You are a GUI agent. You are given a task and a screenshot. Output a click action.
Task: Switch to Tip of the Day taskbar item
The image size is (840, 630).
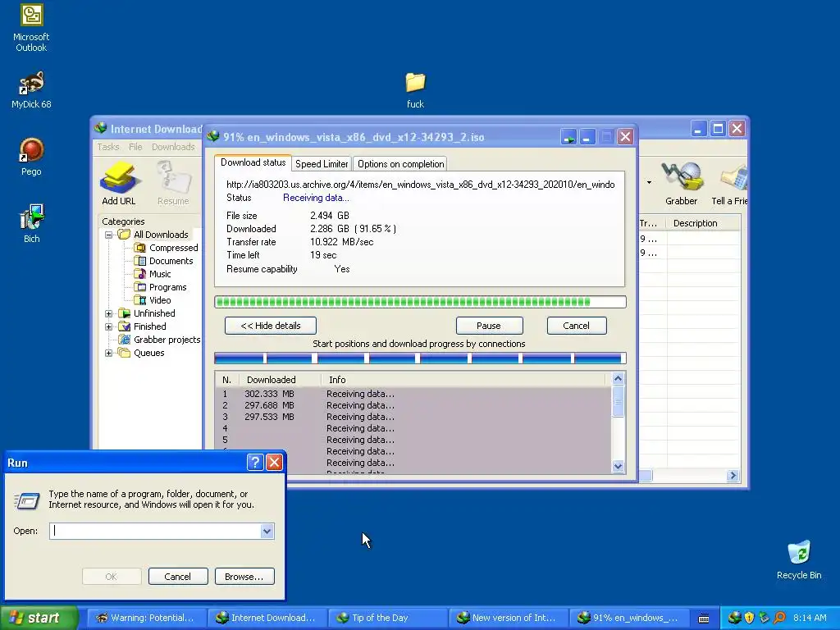point(387,618)
